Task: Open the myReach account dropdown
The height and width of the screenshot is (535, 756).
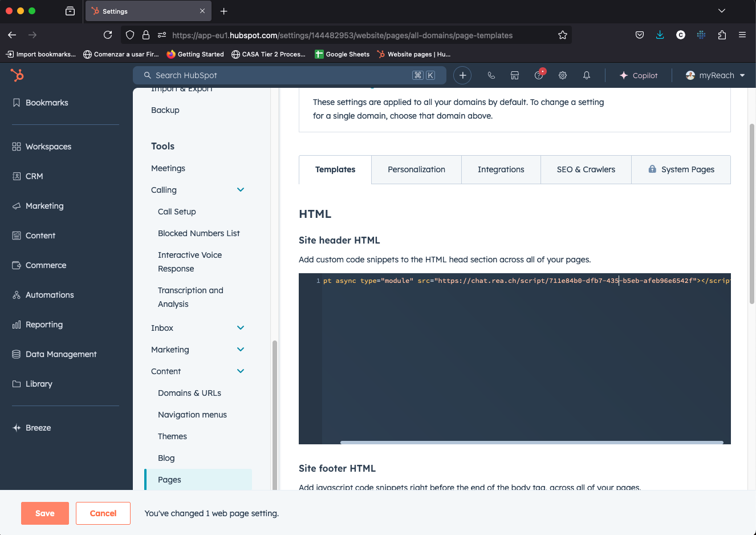Action: 716,75
